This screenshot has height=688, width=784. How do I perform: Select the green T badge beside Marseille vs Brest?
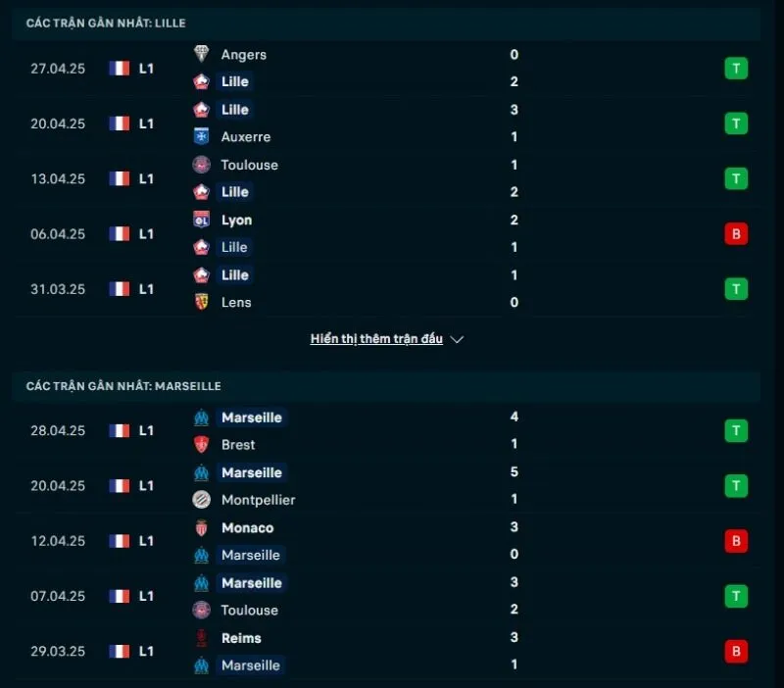coord(736,430)
